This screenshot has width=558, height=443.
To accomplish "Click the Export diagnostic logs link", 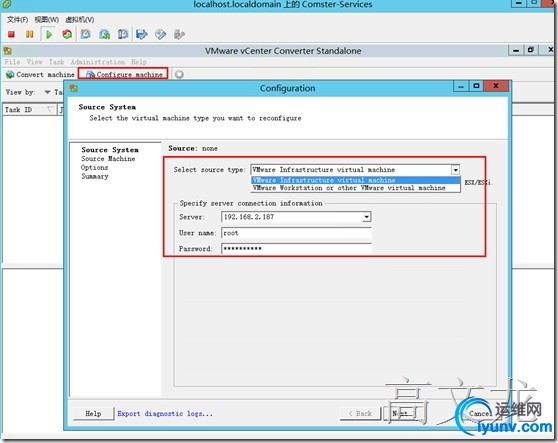I will (165, 413).
